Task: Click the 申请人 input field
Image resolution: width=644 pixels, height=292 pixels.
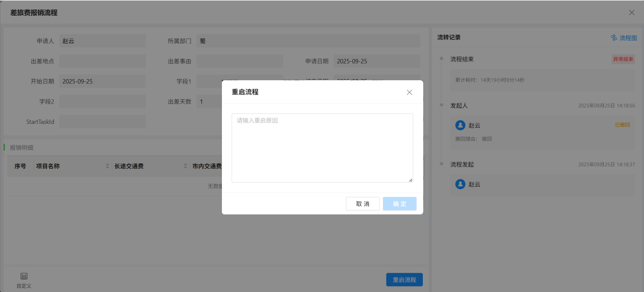Action: pos(102,41)
